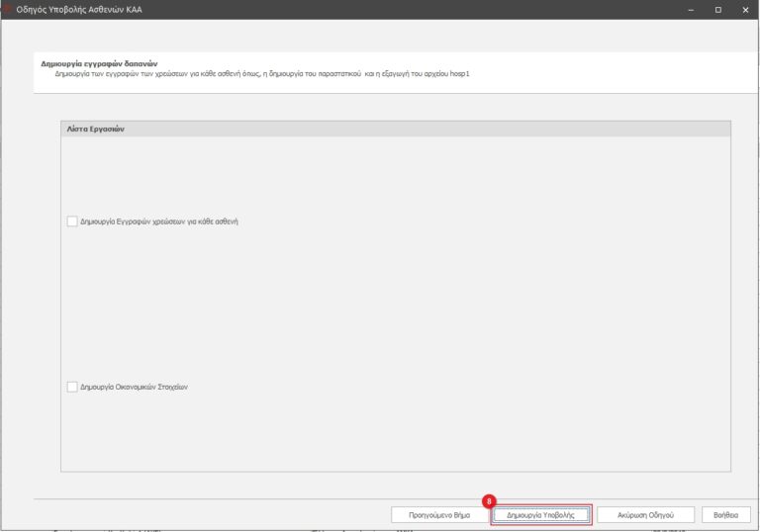The image size is (760, 532).
Task: Maximize the wizard window
Action: tap(718, 9)
